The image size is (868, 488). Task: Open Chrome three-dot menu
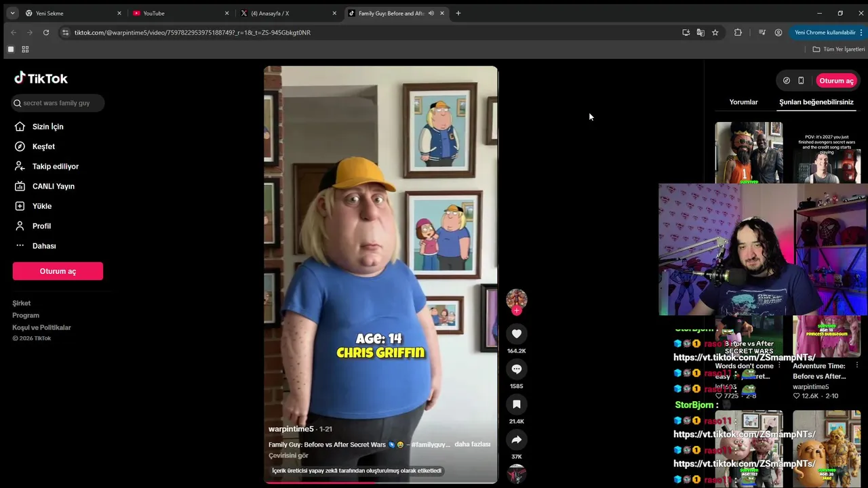coord(861,33)
